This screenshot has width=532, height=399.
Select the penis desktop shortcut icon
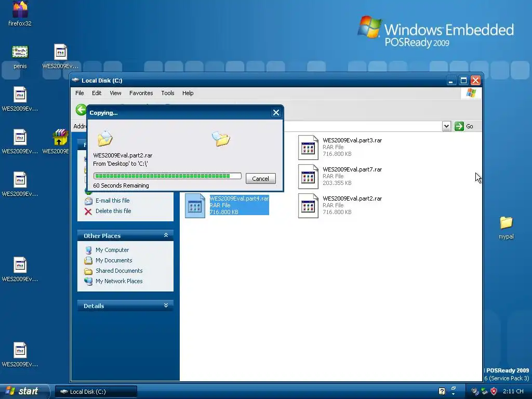pyautogui.click(x=20, y=52)
